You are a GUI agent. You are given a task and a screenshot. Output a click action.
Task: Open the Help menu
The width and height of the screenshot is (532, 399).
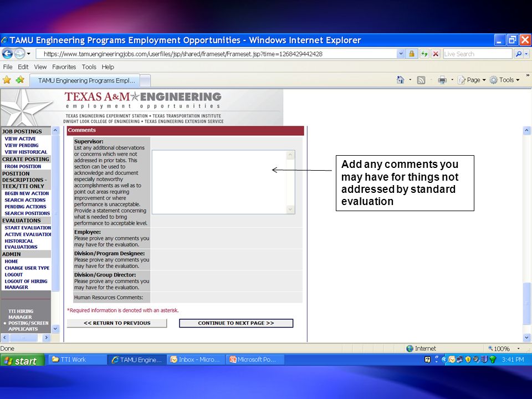coord(108,67)
